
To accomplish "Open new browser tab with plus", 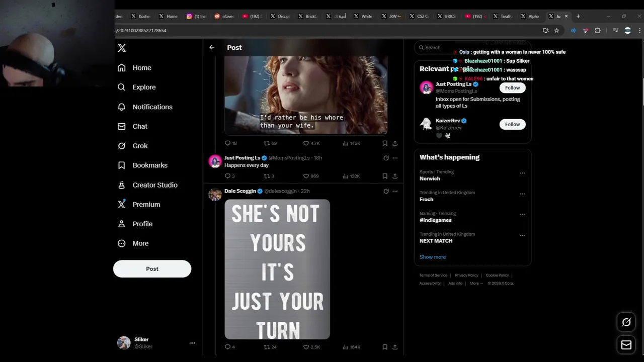I will tap(578, 16).
